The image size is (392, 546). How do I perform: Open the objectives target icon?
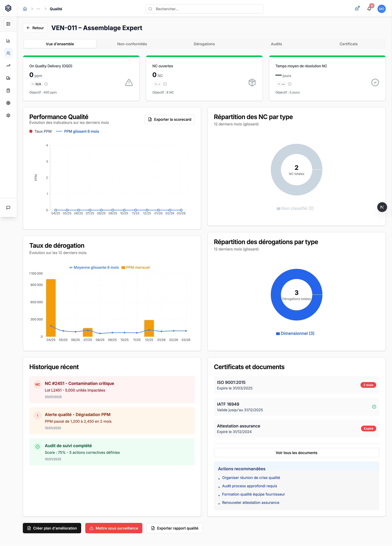coord(8,103)
